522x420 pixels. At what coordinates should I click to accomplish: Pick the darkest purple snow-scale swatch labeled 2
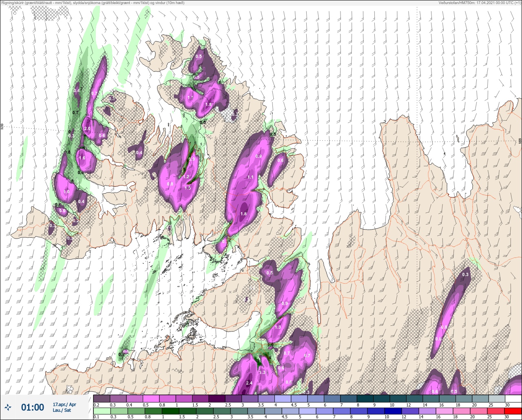tap(217, 398)
